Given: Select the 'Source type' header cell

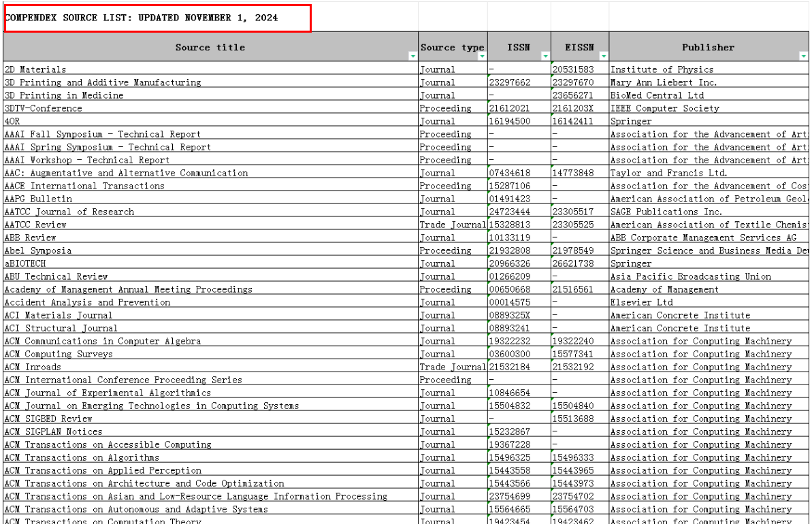Looking at the screenshot, I should (x=453, y=47).
